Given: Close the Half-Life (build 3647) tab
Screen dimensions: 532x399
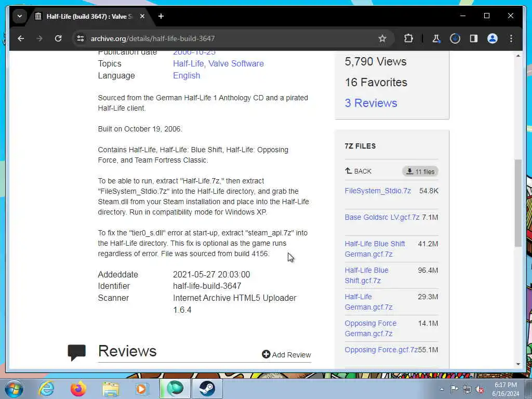Looking at the screenshot, I should pyautogui.click(x=142, y=16).
